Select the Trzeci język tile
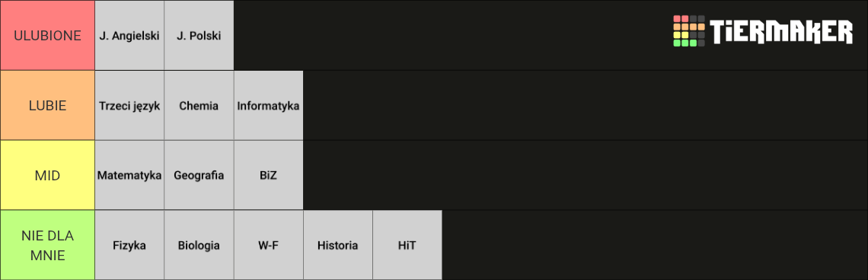 click(129, 105)
